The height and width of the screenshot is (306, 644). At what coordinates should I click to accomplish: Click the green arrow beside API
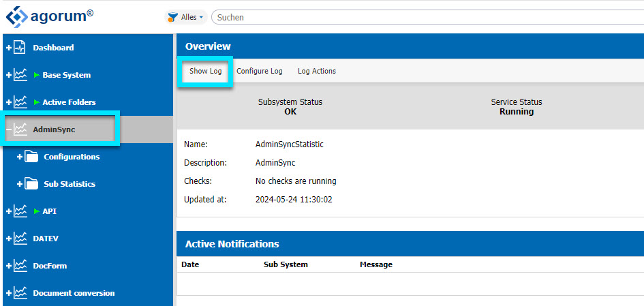tap(37, 211)
